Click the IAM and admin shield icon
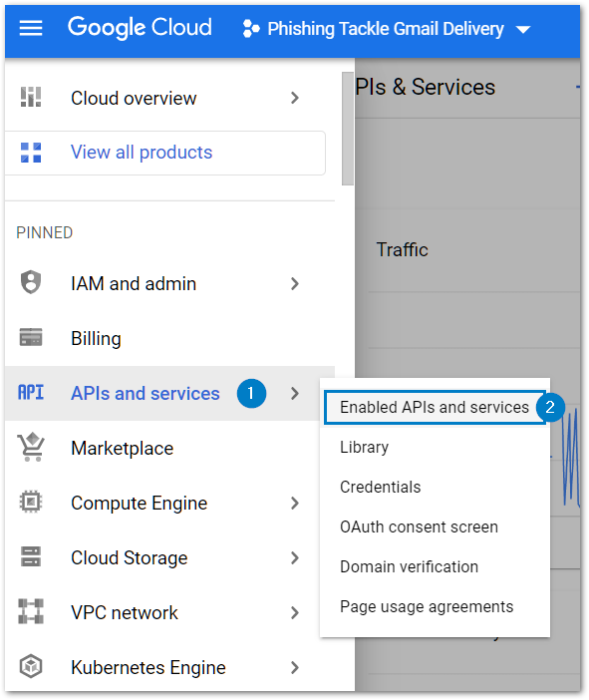The image size is (589, 700). click(x=31, y=282)
